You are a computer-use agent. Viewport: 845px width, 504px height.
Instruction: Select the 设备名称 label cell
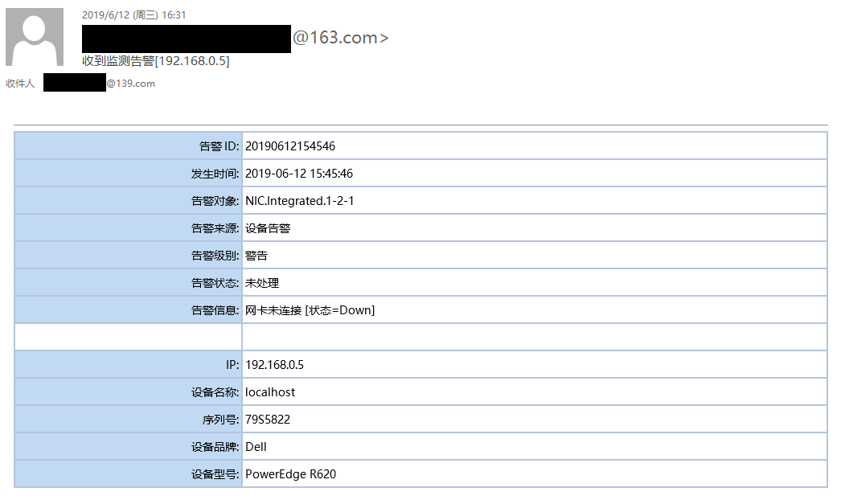pos(129,392)
